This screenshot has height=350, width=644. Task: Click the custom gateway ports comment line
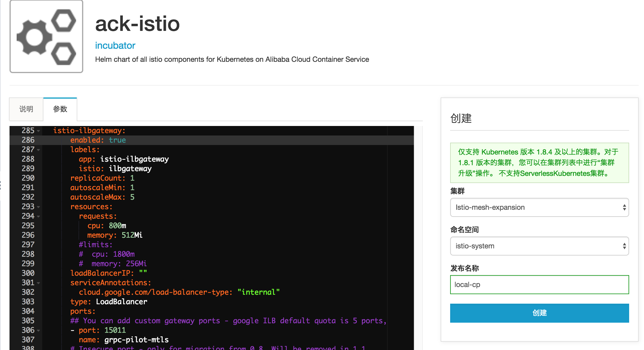coord(228,321)
